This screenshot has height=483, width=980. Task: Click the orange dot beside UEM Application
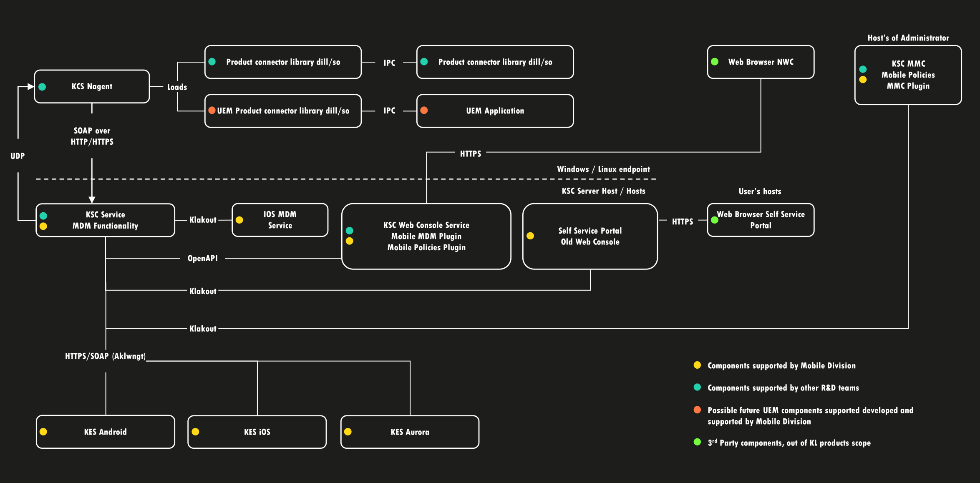(x=424, y=111)
